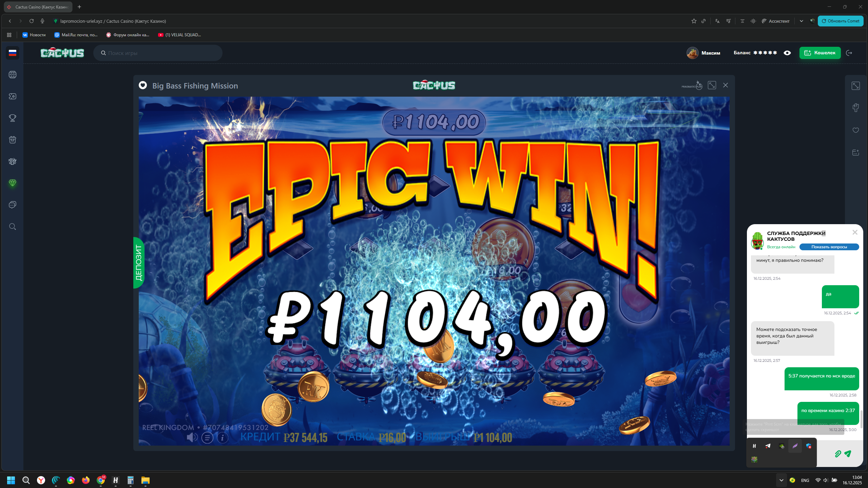Viewport: 868px width, 488px height.
Task: Expand browser toolbar dropdown chevron
Action: click(801, 21)
